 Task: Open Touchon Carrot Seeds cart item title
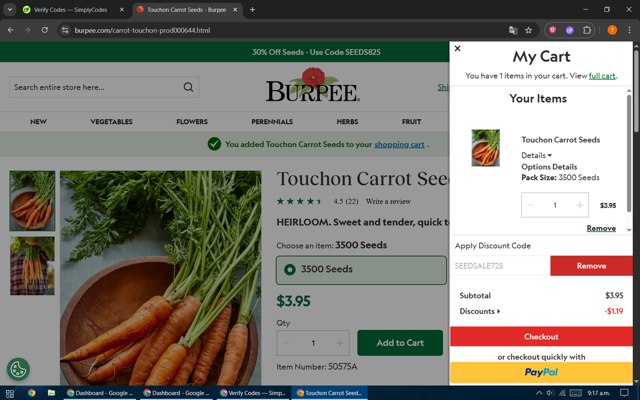pyautogui.click(x=560, y=140)
